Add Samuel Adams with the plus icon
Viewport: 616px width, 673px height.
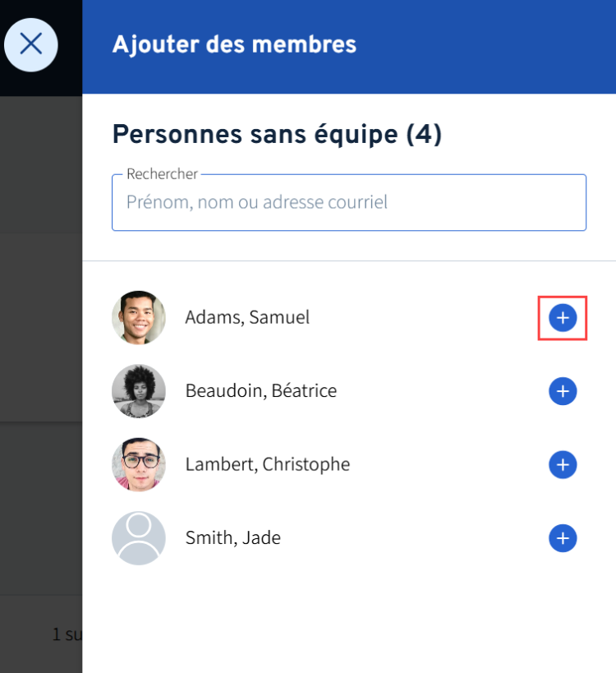tap(563, 318)
